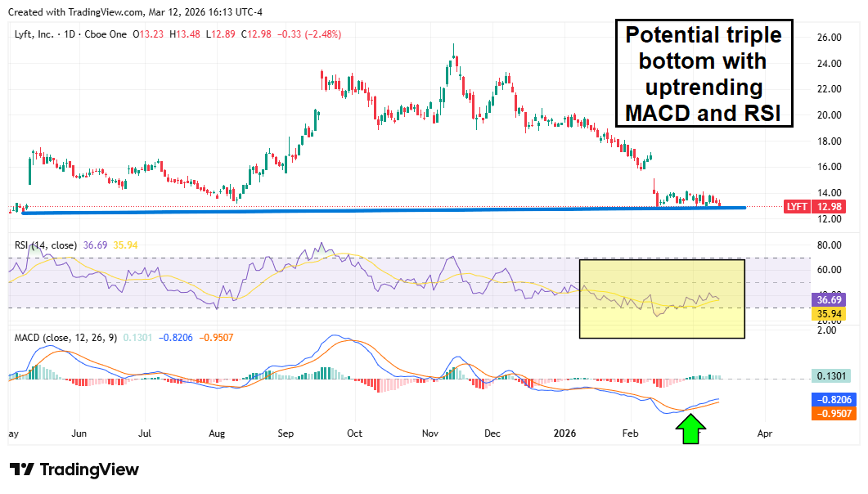Screen dimensions: 868x494
Task: Open the Cboe One exchange selector
Action: [107, 34]
